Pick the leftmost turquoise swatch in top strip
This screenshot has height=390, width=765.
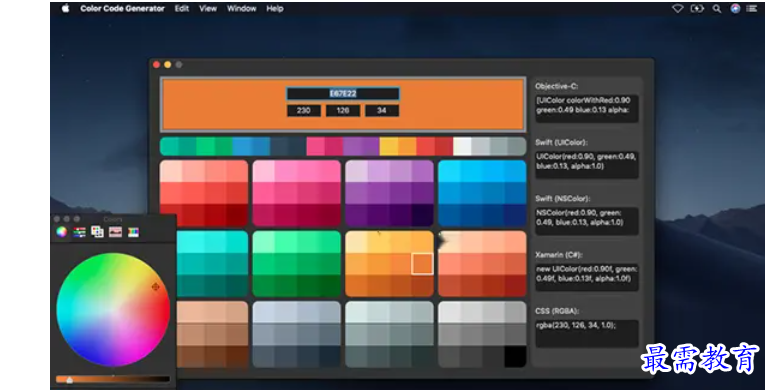coord(169,146)
